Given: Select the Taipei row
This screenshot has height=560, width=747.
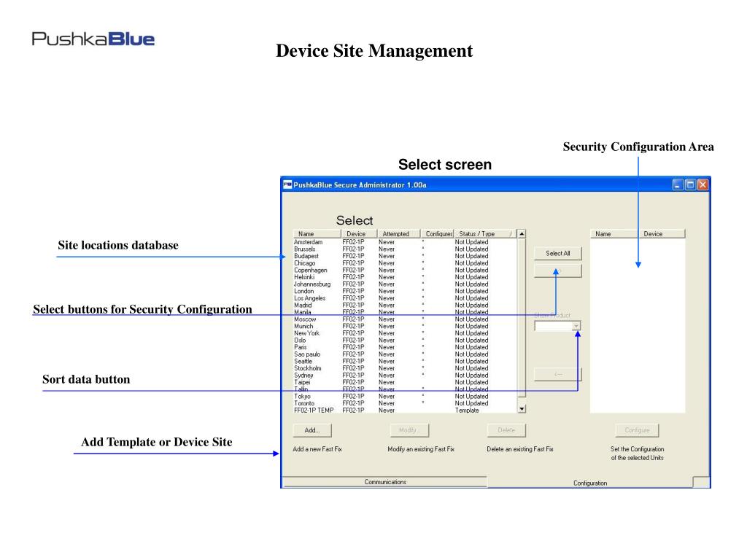Looking at the screenshot, I should tap(404, 382).
